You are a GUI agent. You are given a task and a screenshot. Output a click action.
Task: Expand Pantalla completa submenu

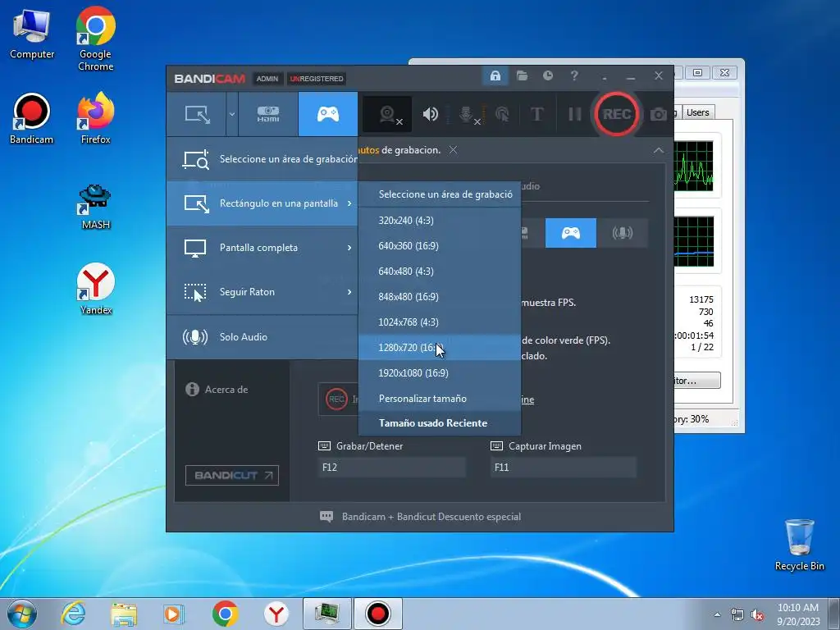click(x=262, y=248)
